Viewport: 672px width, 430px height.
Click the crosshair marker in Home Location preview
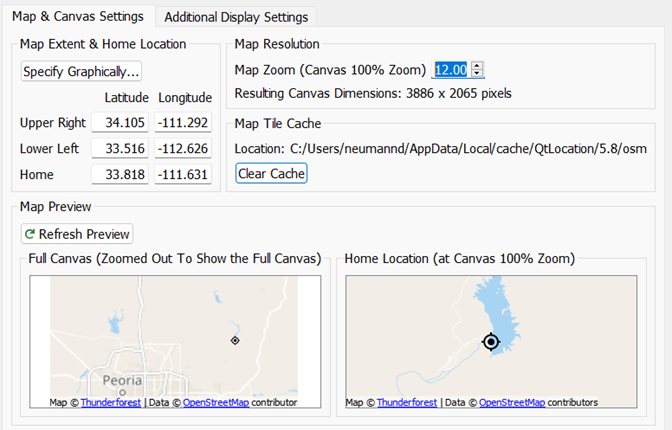490,342
